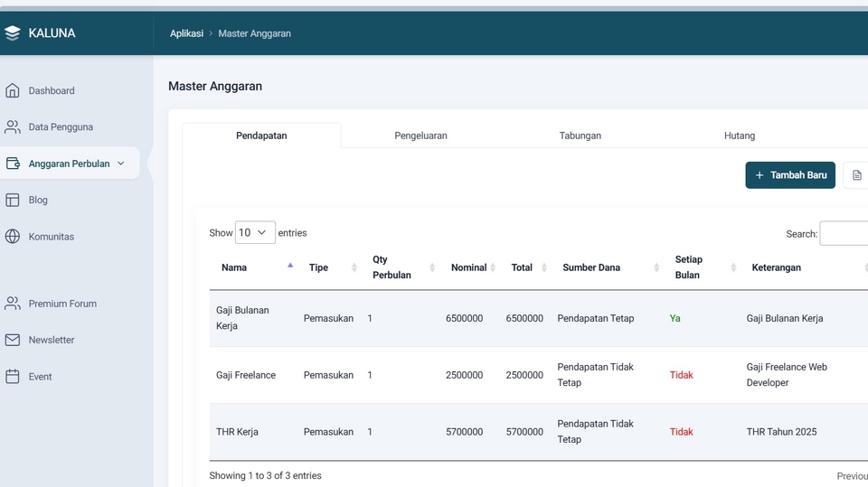Open Data Pengguna from the sidebar
The image size is (868, 487).
[61, 126]
